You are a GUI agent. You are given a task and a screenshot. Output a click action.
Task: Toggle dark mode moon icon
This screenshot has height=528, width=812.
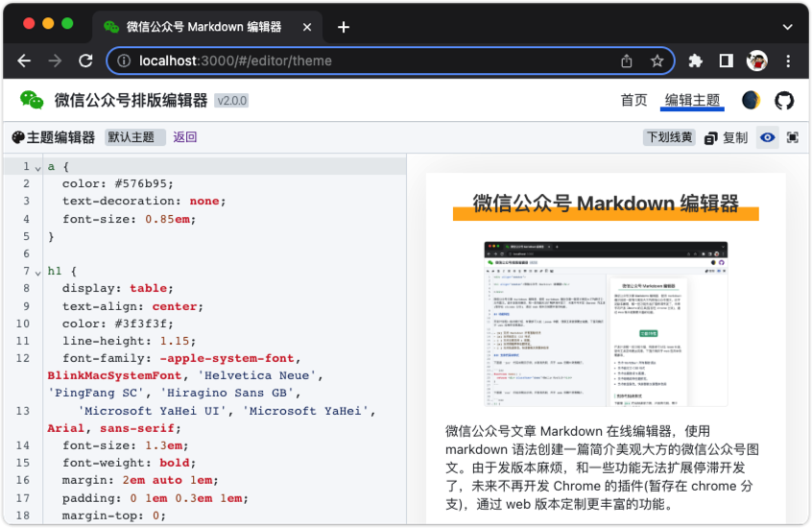pyautogui.click(x=751, y=100)
